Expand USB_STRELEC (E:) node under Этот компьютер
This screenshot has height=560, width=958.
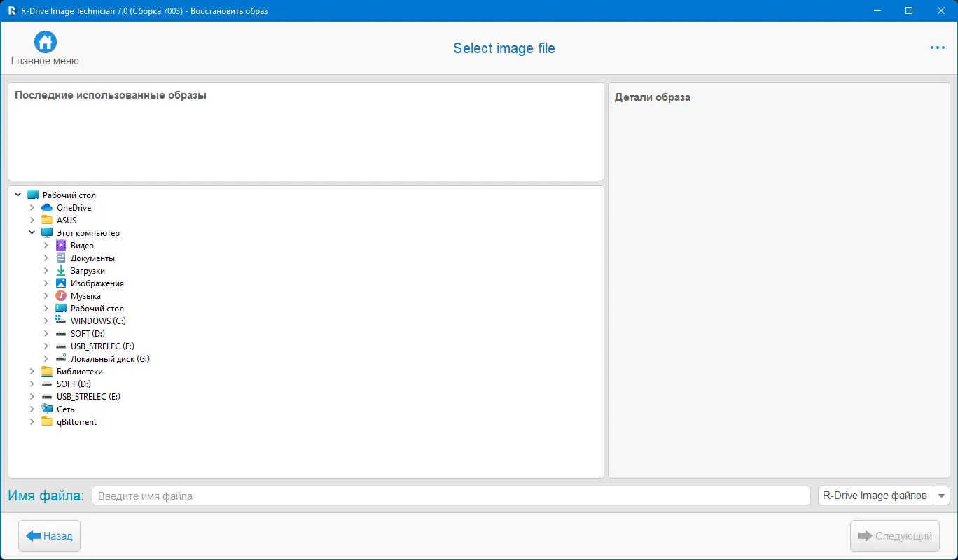tap(46, 346)
